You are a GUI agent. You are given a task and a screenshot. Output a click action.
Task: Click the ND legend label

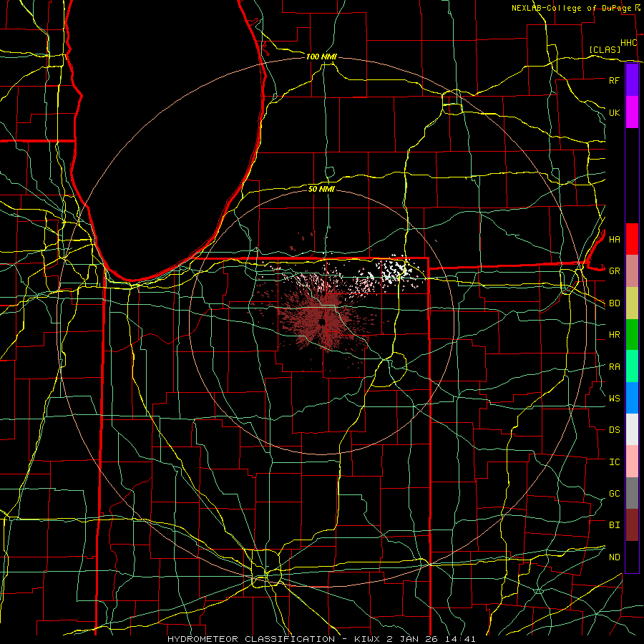(x=614, y=557)
